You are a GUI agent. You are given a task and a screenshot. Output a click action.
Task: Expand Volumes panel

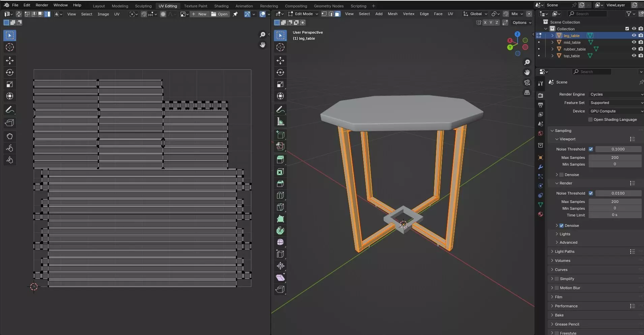(x=562, y=261)
